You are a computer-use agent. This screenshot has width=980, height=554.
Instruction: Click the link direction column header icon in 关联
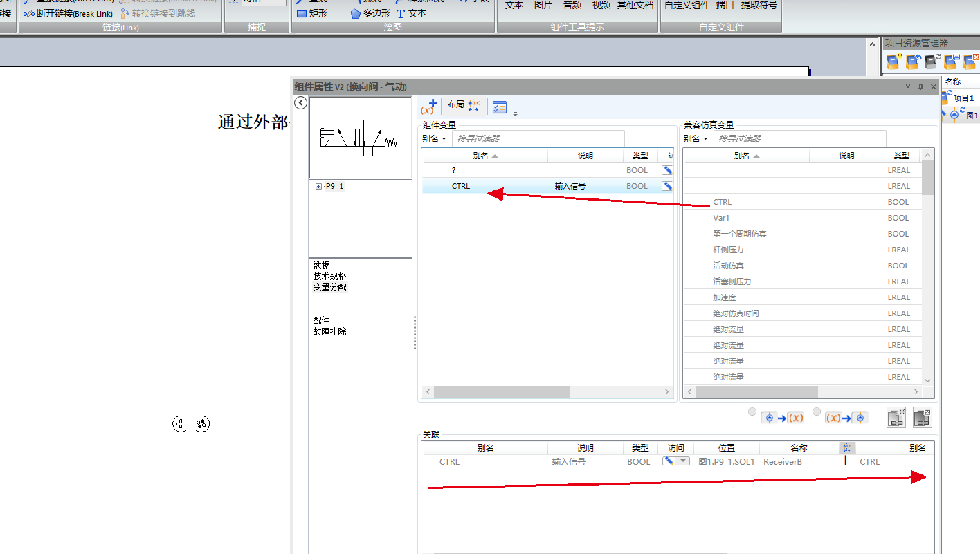(847, 448)
